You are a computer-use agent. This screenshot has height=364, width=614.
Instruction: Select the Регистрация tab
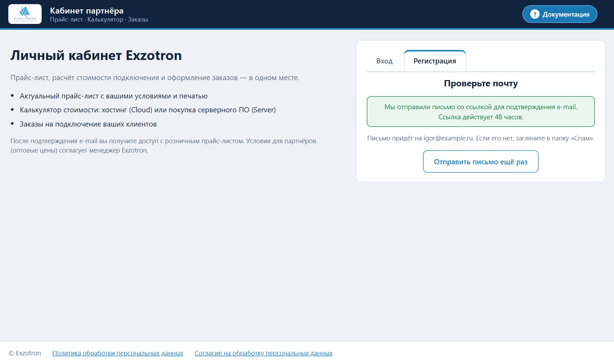(435, 61)
